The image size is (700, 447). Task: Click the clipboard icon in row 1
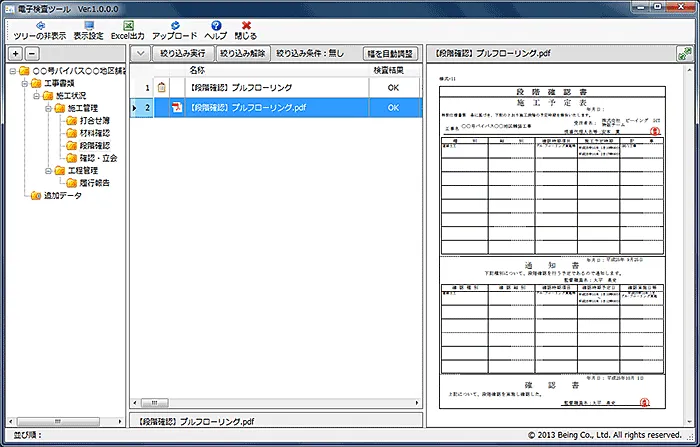pos(164,88)
